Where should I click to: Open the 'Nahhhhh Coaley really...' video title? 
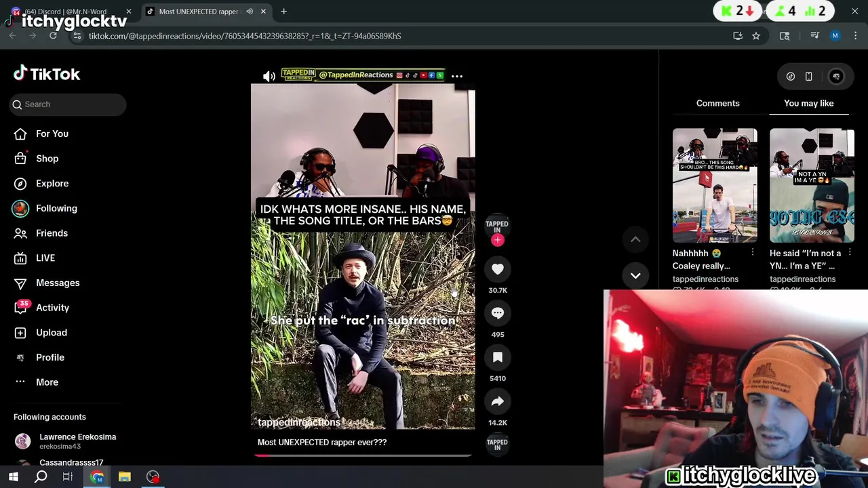tap(703, 260)
